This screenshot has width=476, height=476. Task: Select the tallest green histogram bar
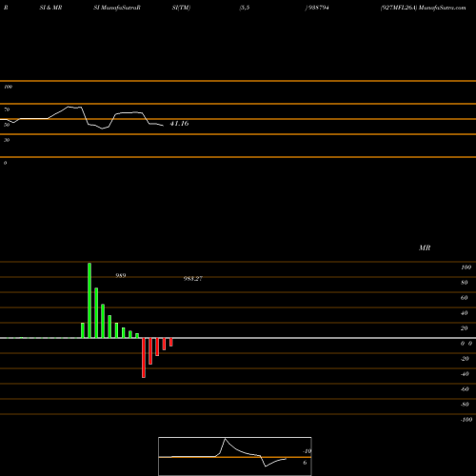(89, 300)
